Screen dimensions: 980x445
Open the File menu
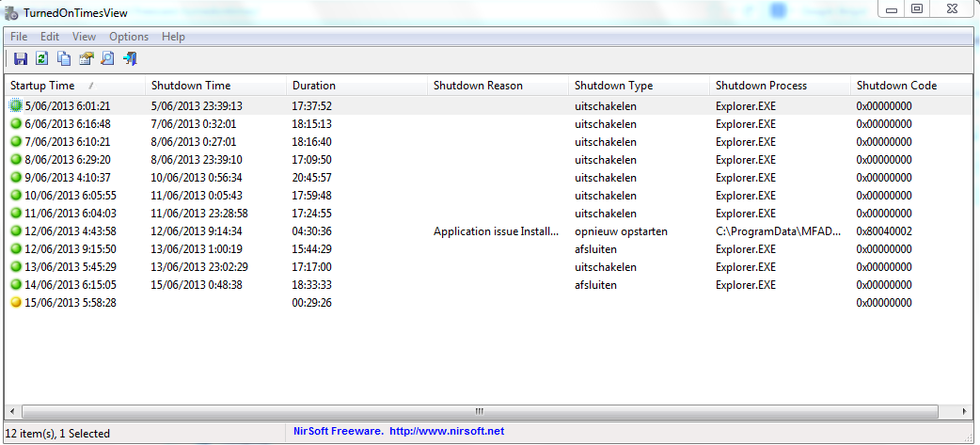point(19,37)
